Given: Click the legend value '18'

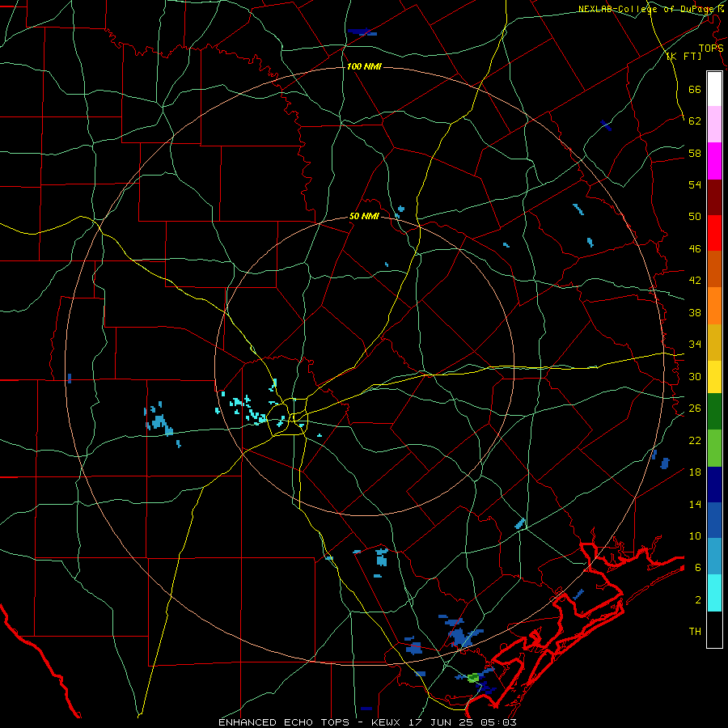Looking at the screenshot, I should tap(695, 472).
